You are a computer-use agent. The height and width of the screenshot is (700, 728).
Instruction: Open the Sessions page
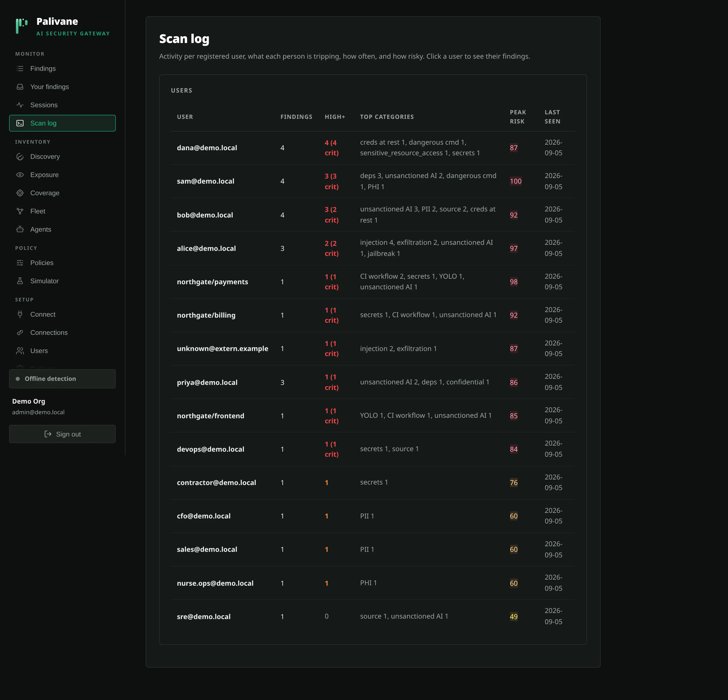(x=62, y=105)
